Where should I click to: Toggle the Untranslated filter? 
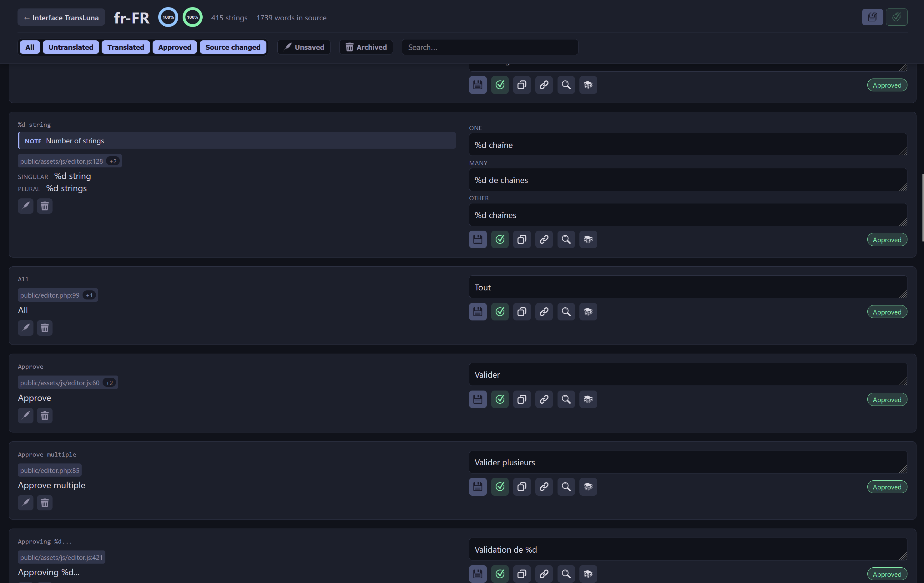tap(71, 47)
